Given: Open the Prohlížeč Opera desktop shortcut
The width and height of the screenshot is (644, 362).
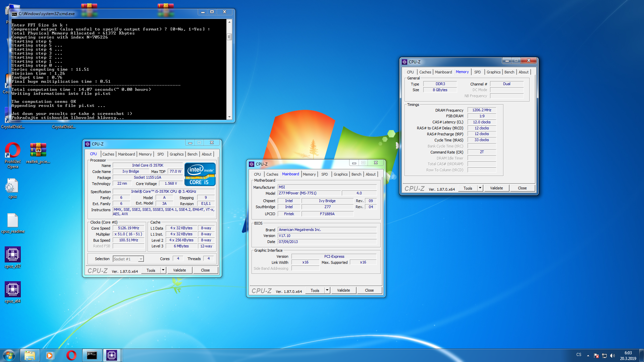Looking at the screenshot, I should point(13,155).
